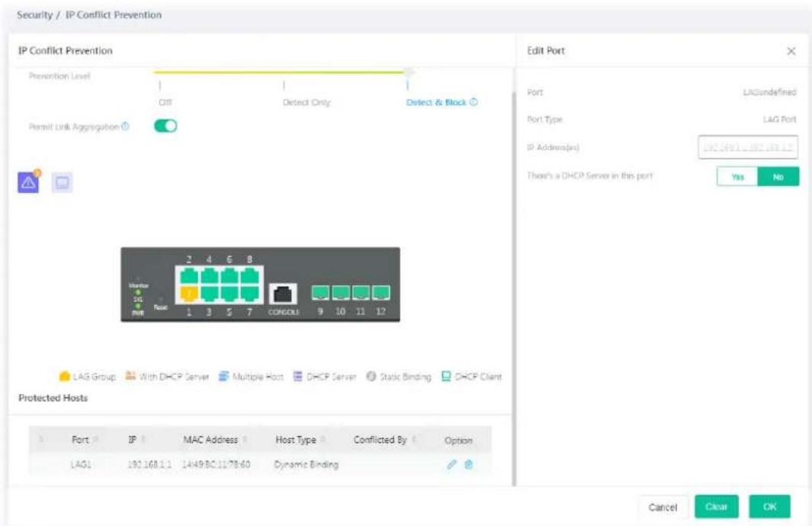Click the Multiple Host legend icon
The height and width of the screenshot is (526, 812).
click(223, 376)
